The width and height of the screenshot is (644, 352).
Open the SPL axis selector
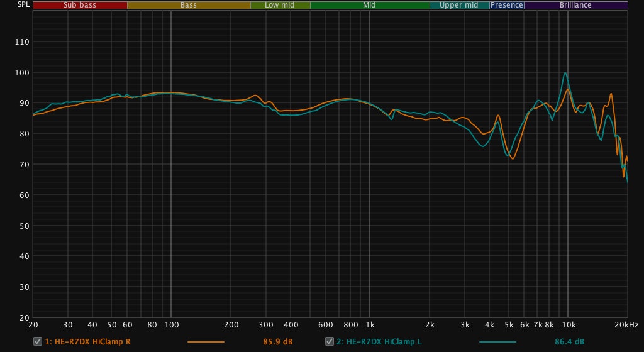pyautogui.click(x=14, y=4)
